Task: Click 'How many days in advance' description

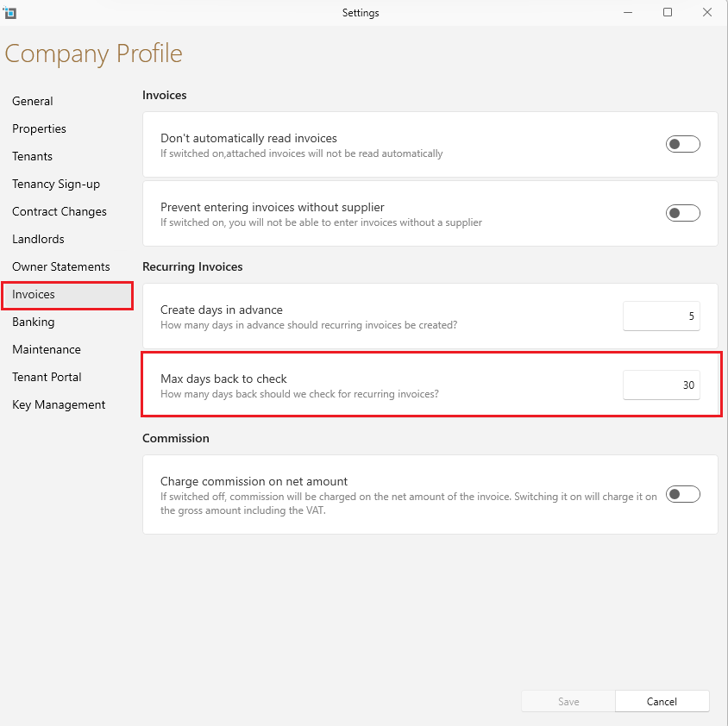Action: pyautogui.click(x=309, y=325)
